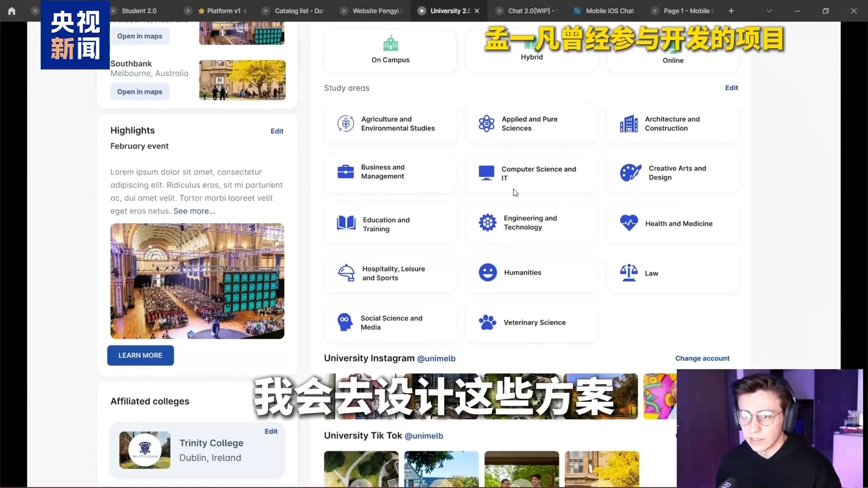This screenshot has height=488, width=868.
Task: Click the Agriculture and Environmental Studies icon
Action: click(x=346, y=123)
